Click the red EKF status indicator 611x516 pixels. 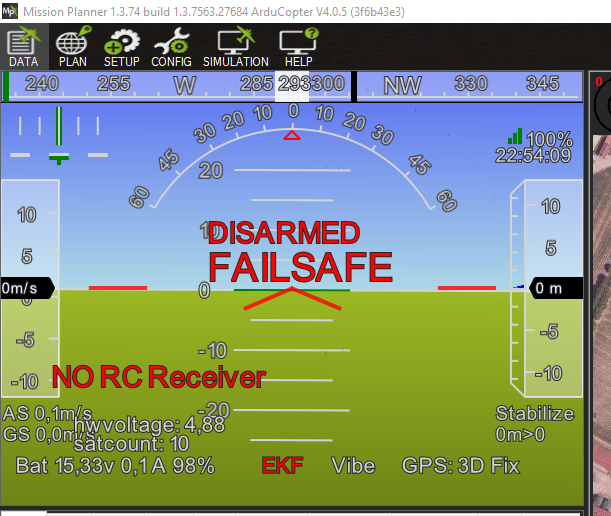coord(282,465)
